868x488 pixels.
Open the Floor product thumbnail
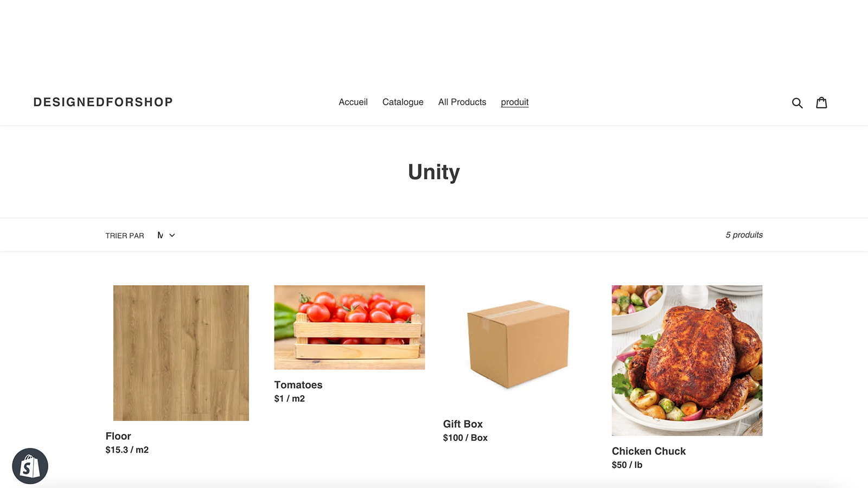pos(181,353)
